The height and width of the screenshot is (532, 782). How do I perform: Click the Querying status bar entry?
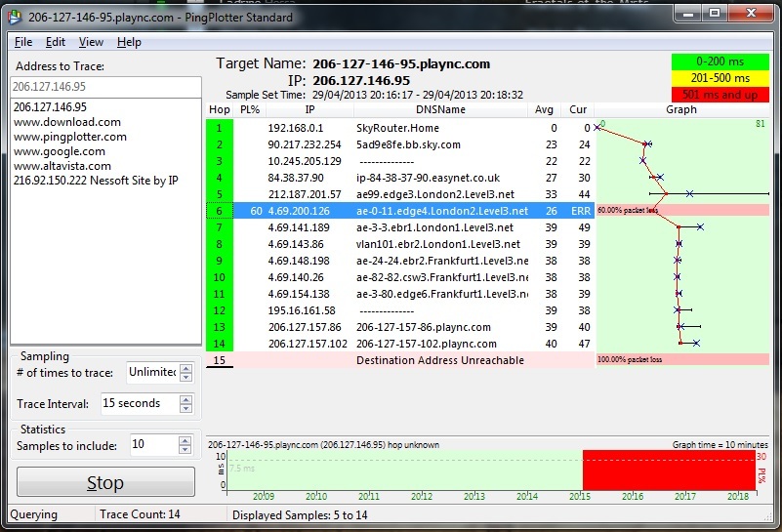pyautogui.click(x=34, y=514)
